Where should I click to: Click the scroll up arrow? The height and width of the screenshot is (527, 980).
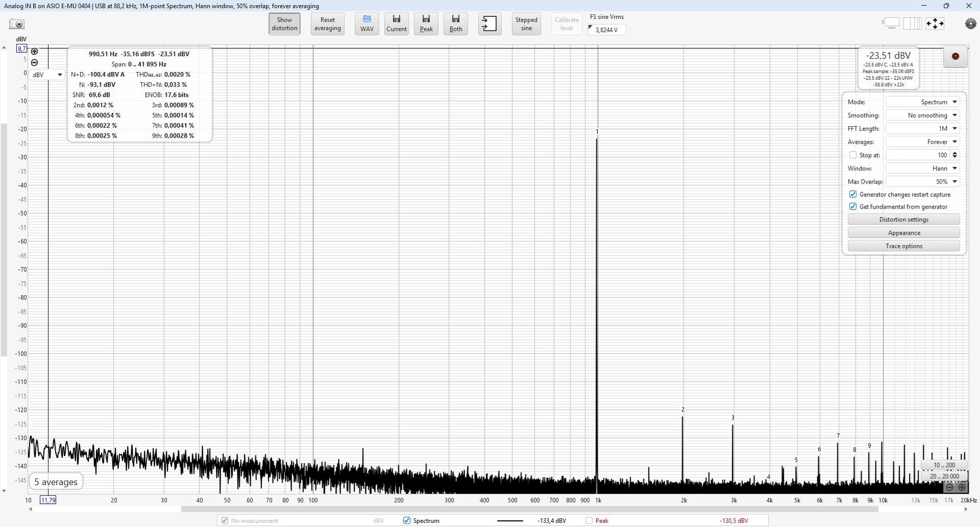[x=4, y=48]
